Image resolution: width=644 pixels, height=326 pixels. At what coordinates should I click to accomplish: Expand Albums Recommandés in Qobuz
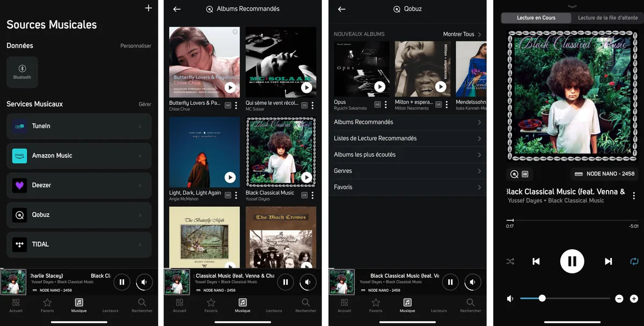click(x=407, y=122)
